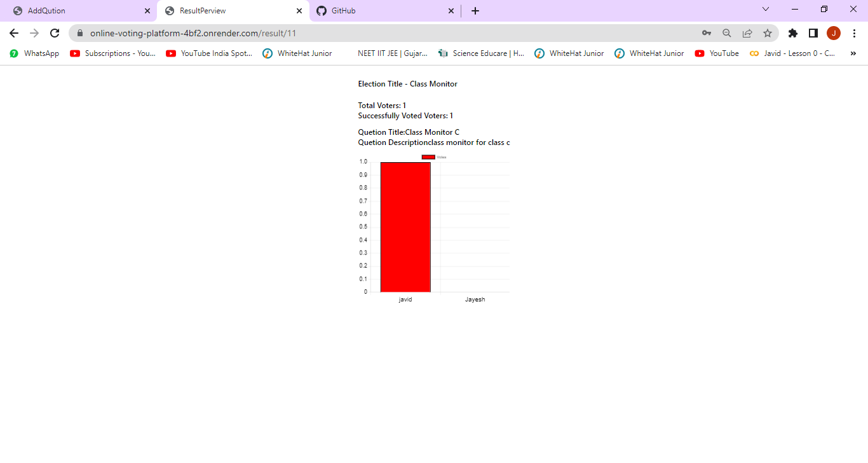
Task: View site information lock icon
Action: pos(80,33)
